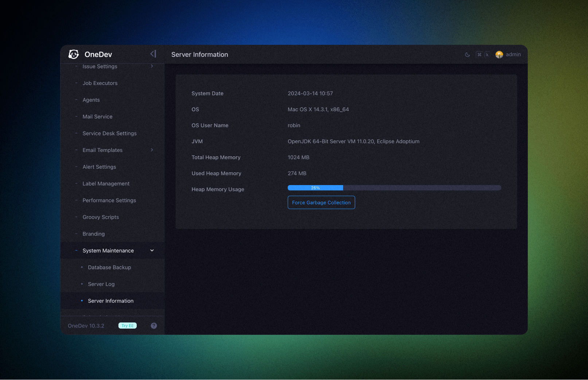Viewport: 588px width, 380px height.
Task: Click the heap memory usage progress bar
Action: (394, 188)
